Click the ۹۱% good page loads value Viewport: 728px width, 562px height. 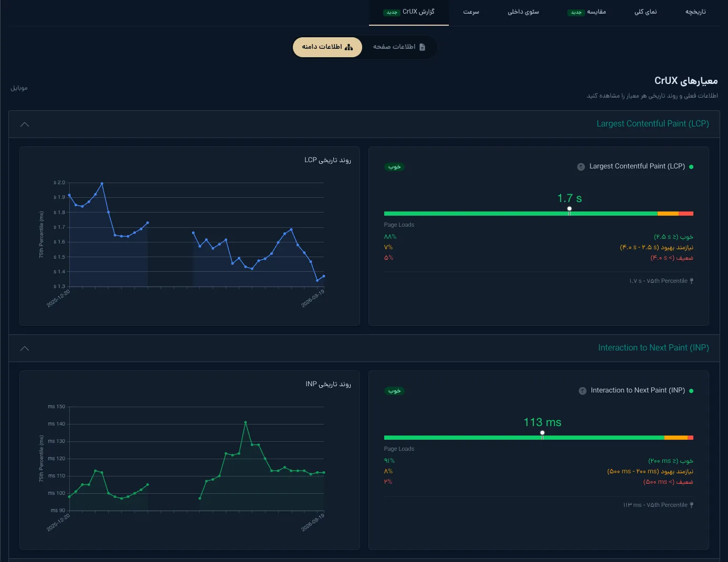pyautogui.click(x=389, y=461)
